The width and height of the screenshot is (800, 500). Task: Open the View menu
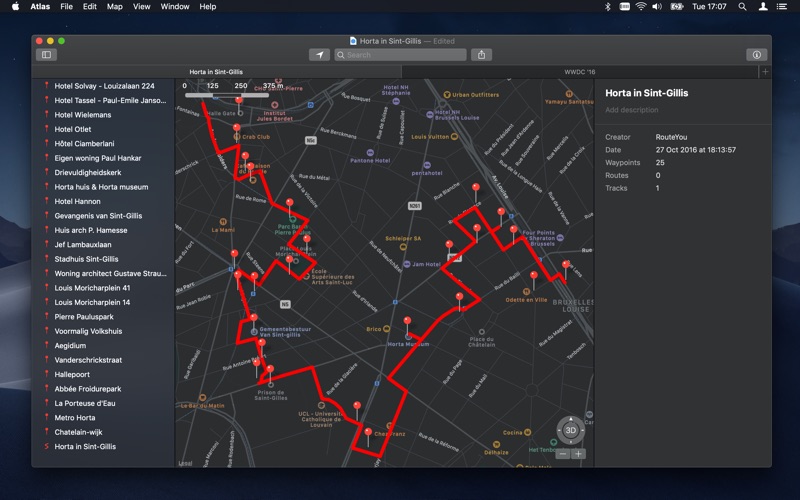[141, 7]
